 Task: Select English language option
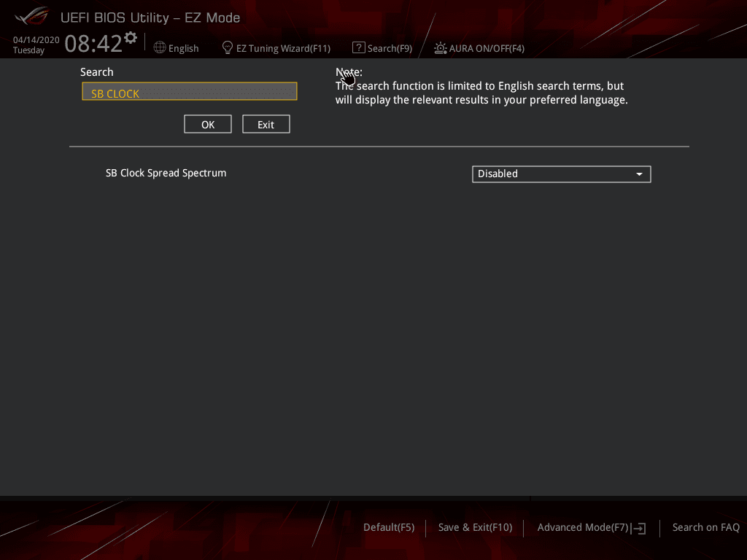tap(183, 48)
